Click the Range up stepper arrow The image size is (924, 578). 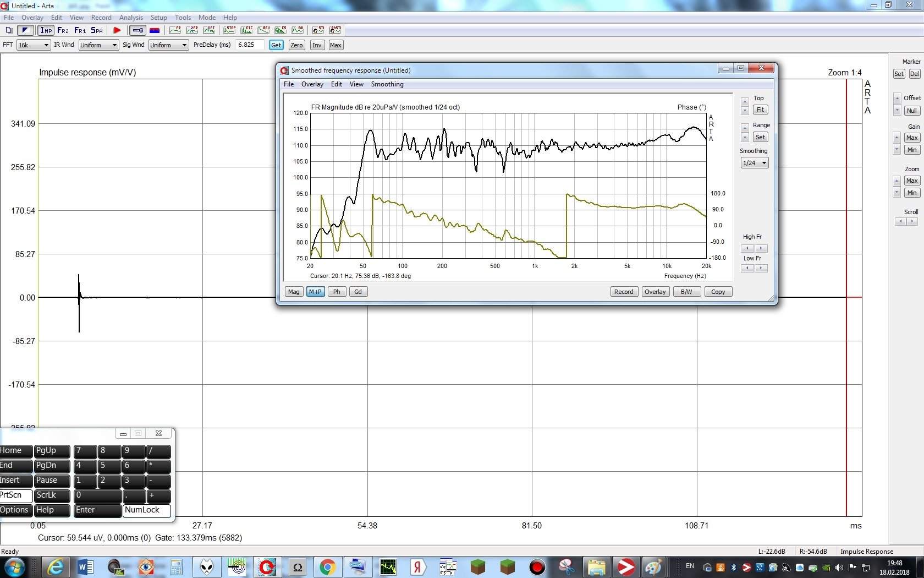tap(745, 128)
